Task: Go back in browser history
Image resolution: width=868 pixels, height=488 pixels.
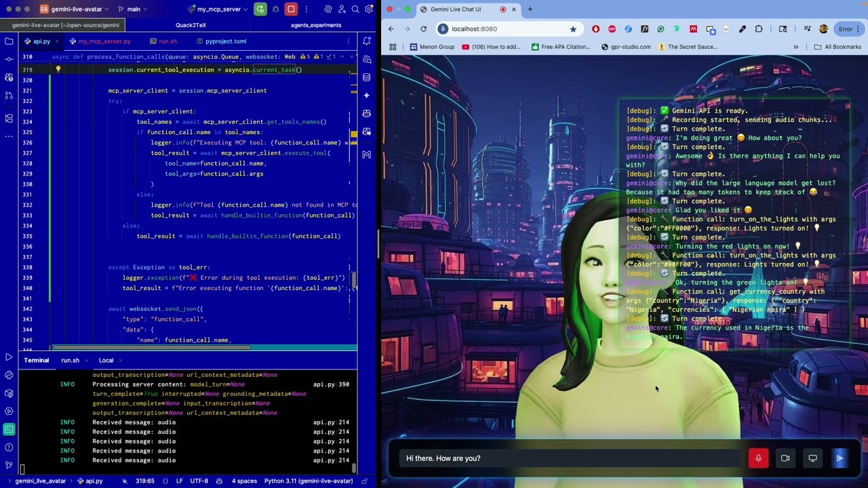Action: [391, 28]
